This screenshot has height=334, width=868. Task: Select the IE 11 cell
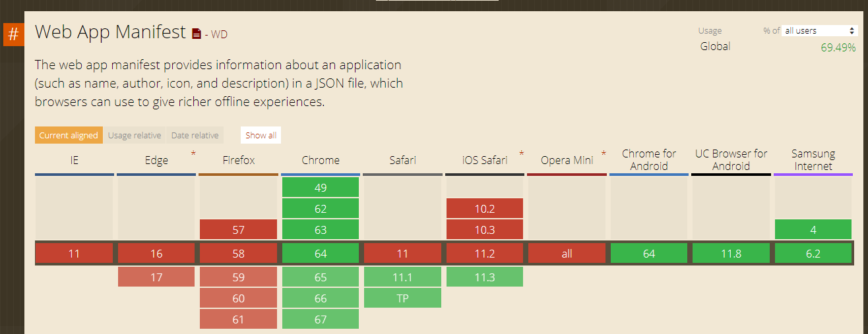point(75,254)
